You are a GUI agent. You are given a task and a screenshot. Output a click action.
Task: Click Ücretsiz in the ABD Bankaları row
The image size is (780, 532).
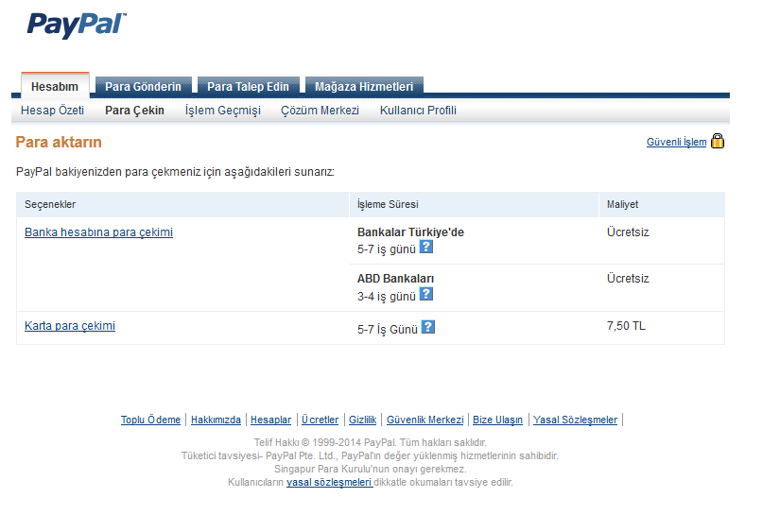[x=628, y=279]
